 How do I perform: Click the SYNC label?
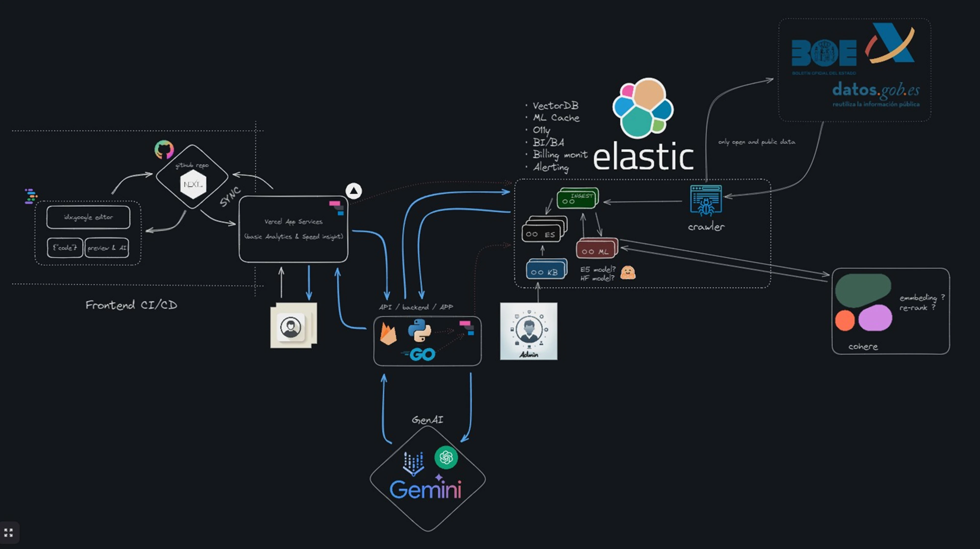click(x=230, y=197)
